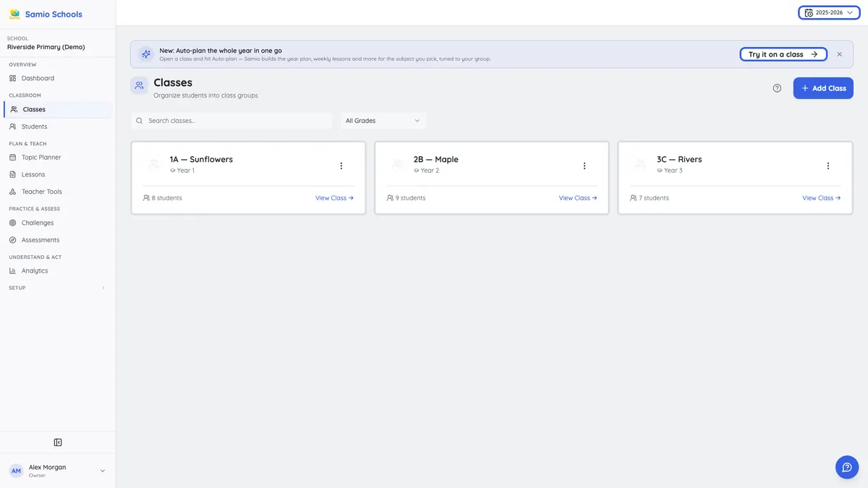Click the sparkle icon in the Auto-plan banner
The width and height of the screenshot is (868, 488).
pyautogui.click(x=146, y=54)
